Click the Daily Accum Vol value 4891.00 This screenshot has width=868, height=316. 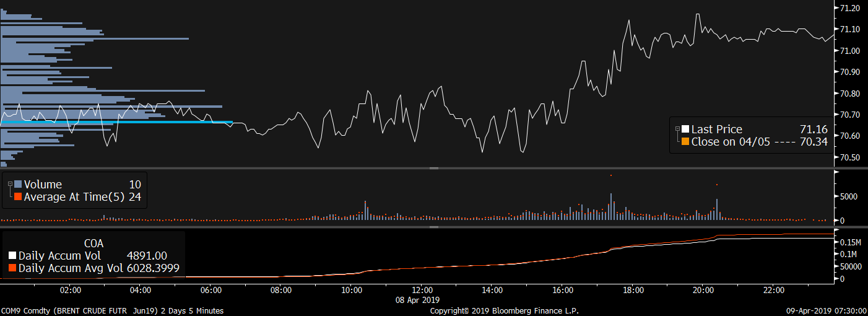[147, 255]
